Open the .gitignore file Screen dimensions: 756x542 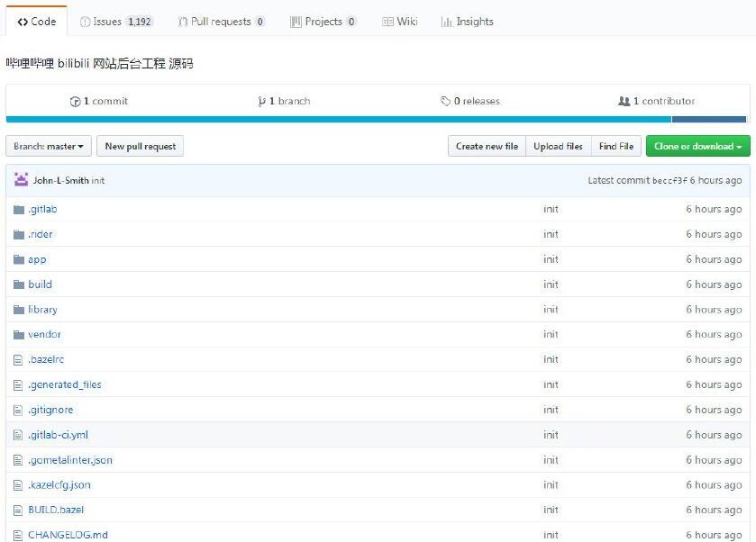tap(50, 410)
